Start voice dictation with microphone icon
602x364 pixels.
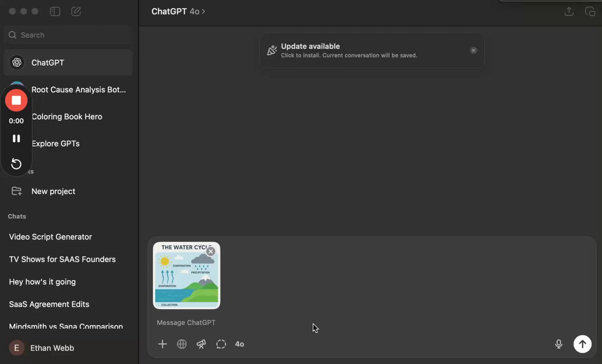point(559,344)
